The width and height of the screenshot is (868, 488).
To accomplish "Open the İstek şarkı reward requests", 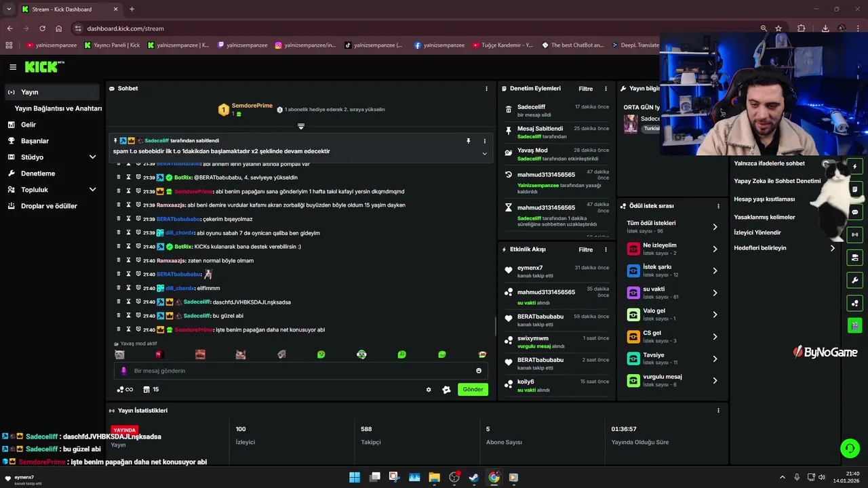I will [672, 270].
